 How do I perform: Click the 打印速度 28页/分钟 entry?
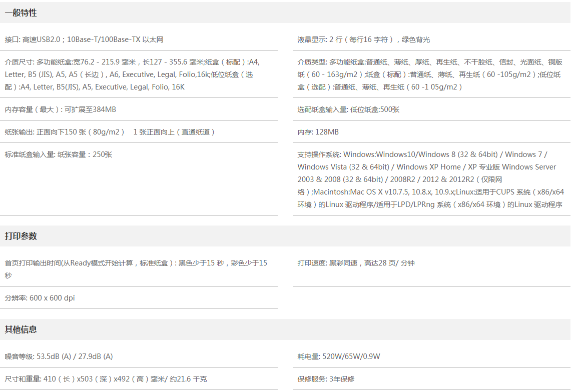356,263
